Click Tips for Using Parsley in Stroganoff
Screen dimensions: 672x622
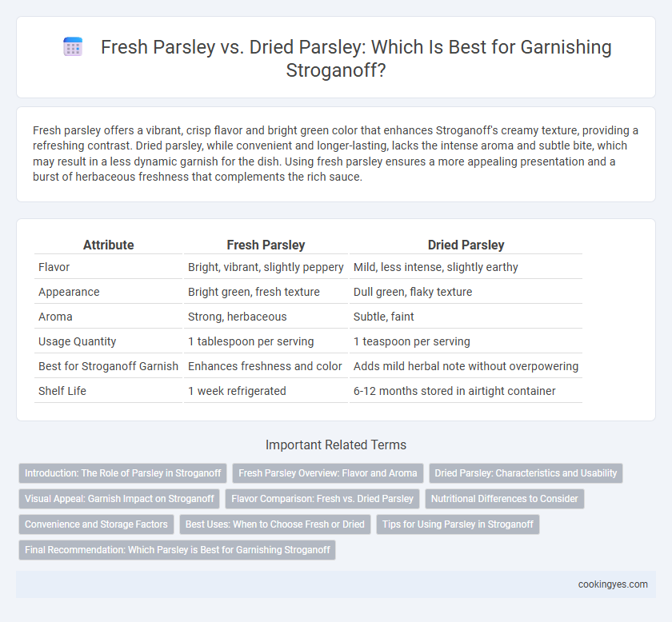tap(458, 524)
